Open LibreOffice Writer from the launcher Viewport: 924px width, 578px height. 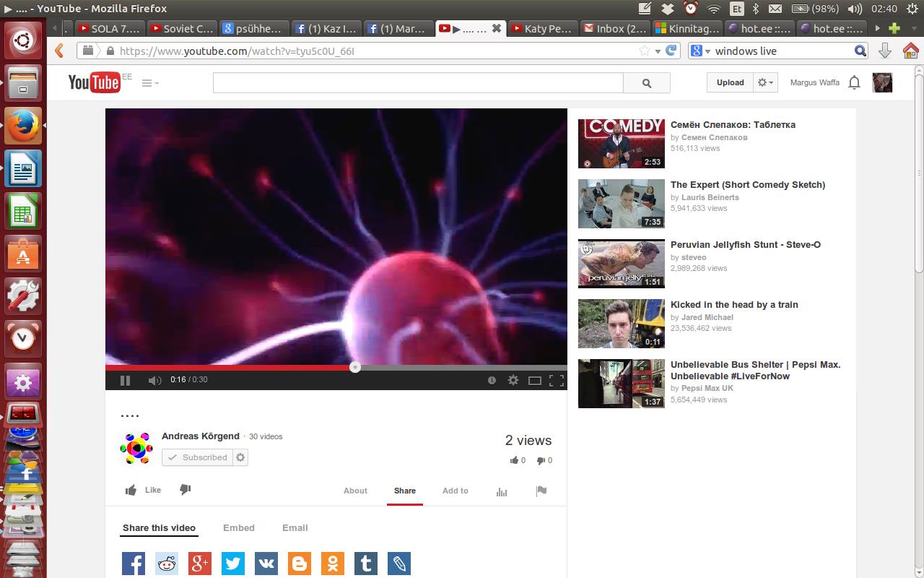[23, 169]
